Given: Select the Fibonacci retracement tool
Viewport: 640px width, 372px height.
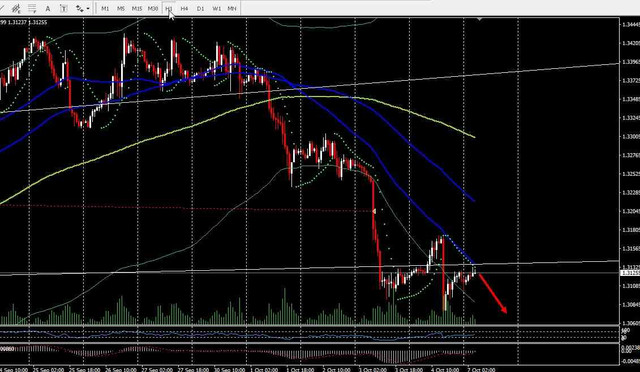Looking at the screenshot, I should [x=32, y=8].
